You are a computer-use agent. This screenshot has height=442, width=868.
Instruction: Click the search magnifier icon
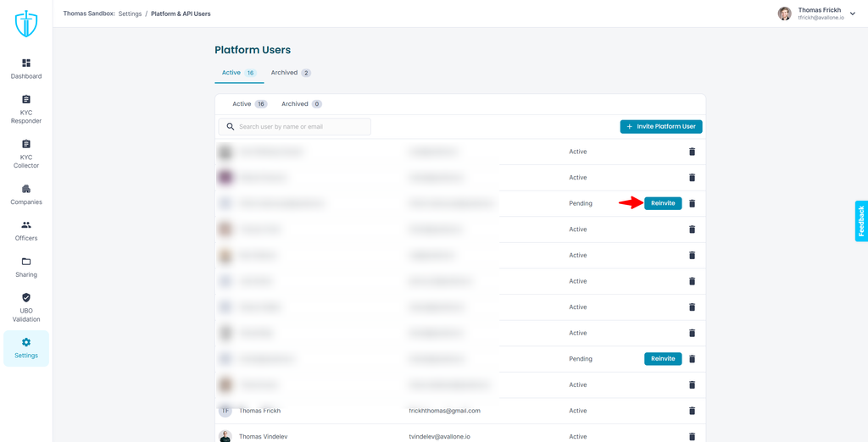tap(231, 127)
